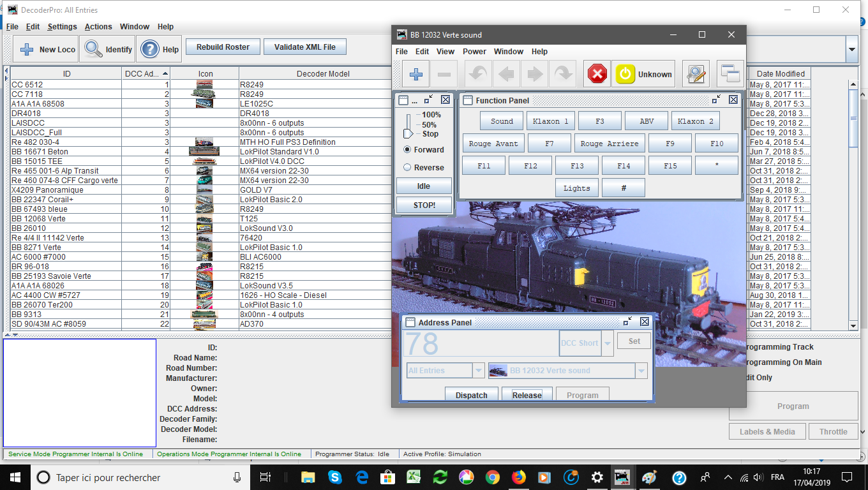This screenshot has width=868, height=490.
Task: Open the Actions menu in DecoderPro
Action: (98, 27)
